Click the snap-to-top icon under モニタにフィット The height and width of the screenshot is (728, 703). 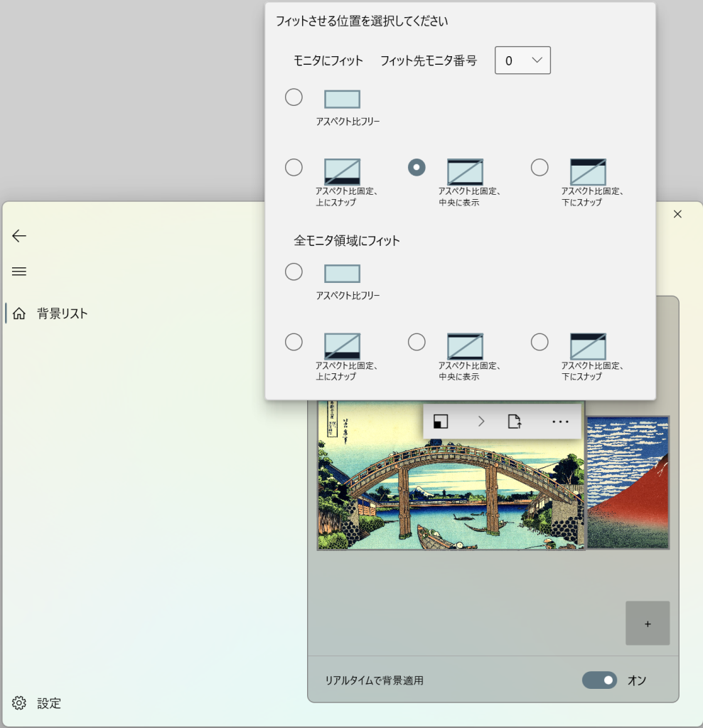point(342,172)
